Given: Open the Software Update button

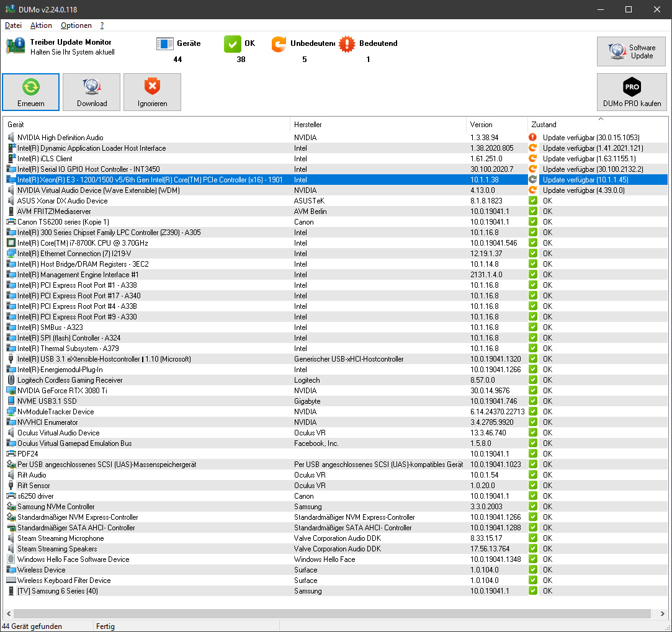Looking at the screenshot, I should 631,51.
